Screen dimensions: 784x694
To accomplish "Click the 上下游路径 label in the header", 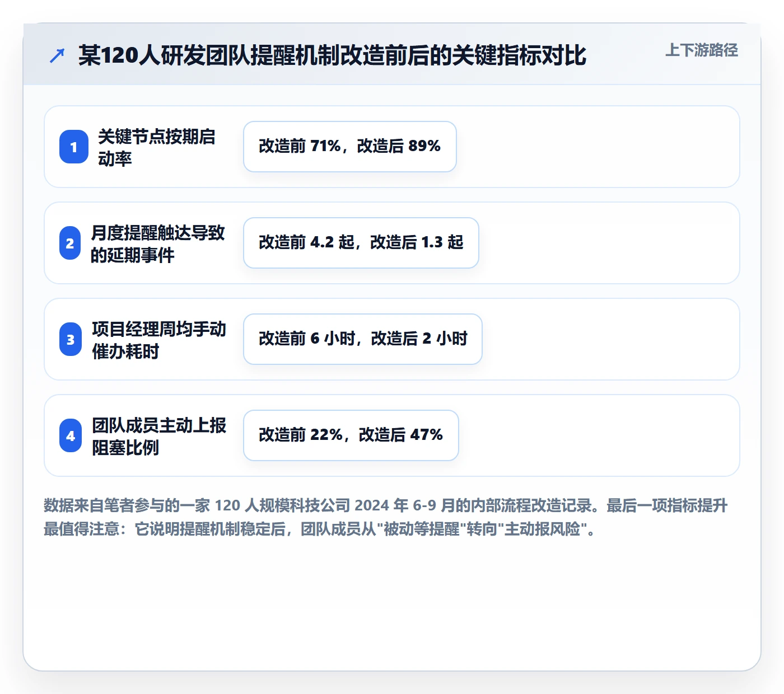I will 702,50.
